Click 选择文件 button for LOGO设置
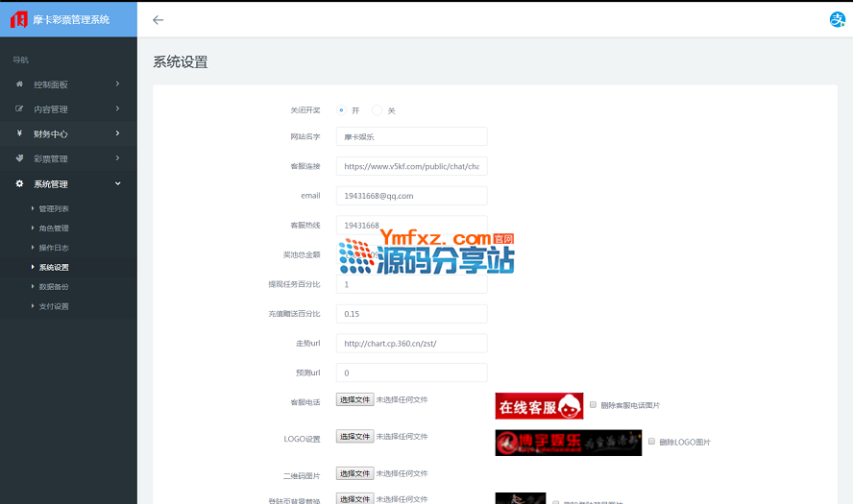853x504 pixels. click(x=354, y=437)
